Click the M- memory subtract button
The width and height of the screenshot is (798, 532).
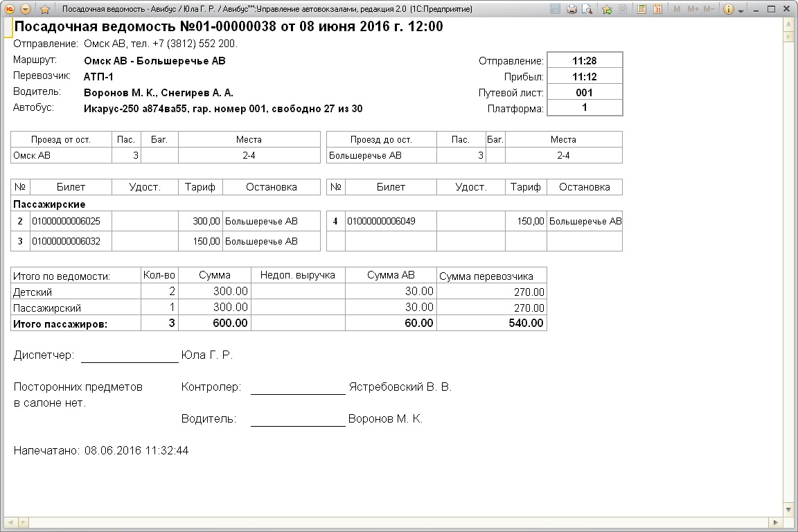(708, 10)
